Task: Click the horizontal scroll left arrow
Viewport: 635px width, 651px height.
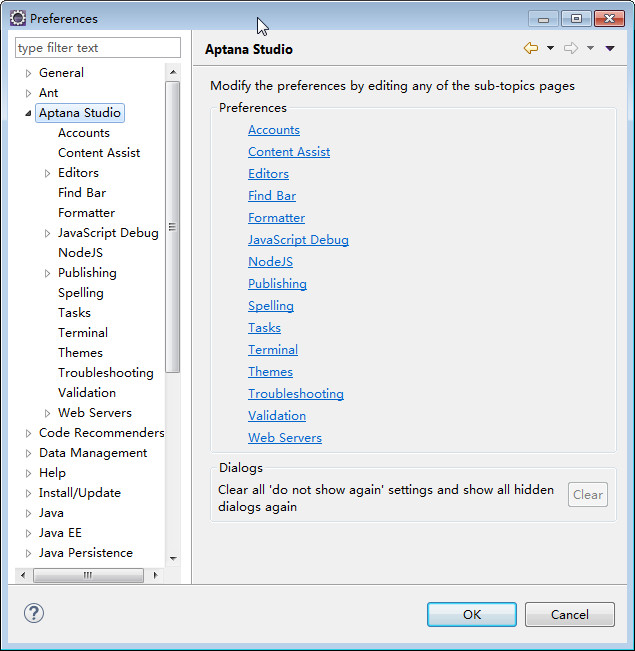Action: (x=23, y=575)
